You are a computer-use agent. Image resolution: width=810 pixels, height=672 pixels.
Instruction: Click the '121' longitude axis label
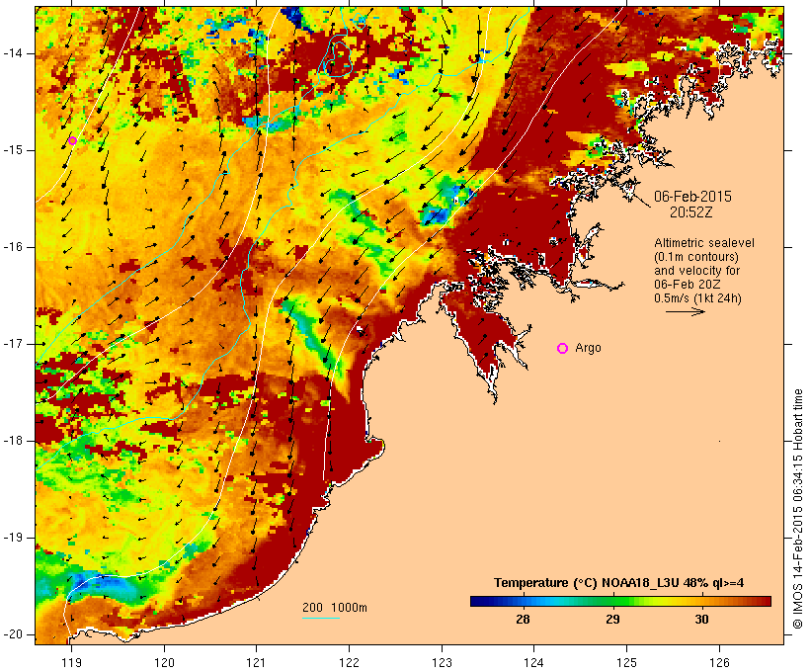click(256, 662)
